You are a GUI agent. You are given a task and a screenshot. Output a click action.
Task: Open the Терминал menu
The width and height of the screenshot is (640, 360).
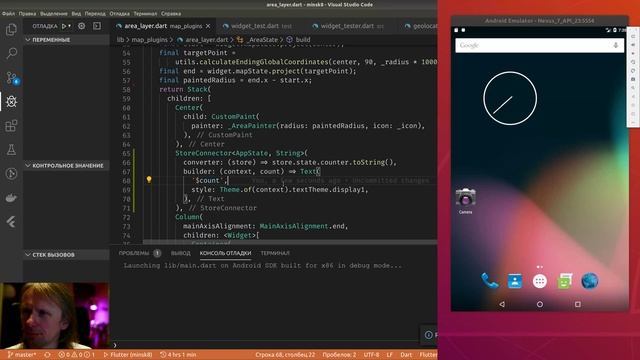pos(145,13)
